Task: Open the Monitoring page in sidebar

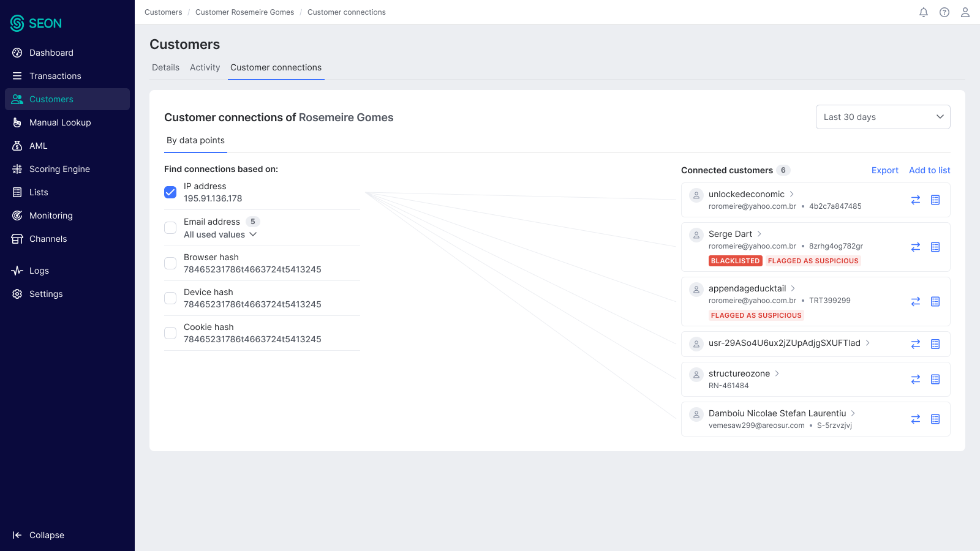Action: (x=51, y=215)
